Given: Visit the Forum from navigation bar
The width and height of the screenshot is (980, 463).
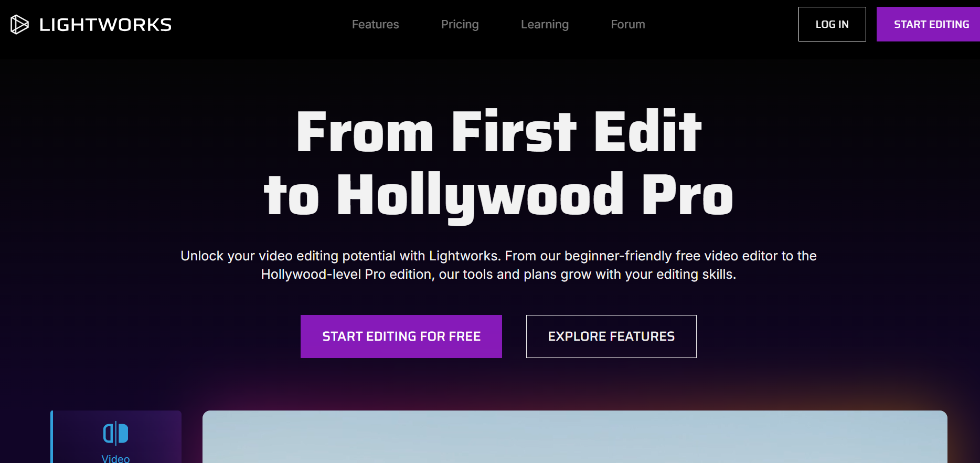Looking at the screenshot, I should pos(627,25).
